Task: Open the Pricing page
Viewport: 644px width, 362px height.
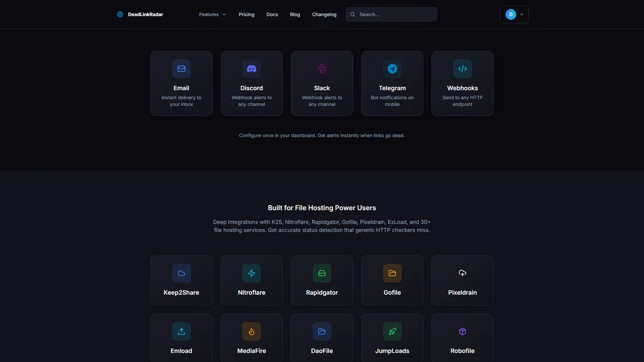Action: pos(247,14)
